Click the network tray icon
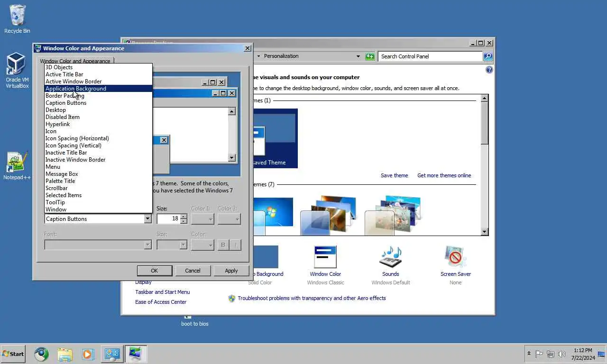The width and height of the screenshot is (607, 364). (x=551, y=354)
